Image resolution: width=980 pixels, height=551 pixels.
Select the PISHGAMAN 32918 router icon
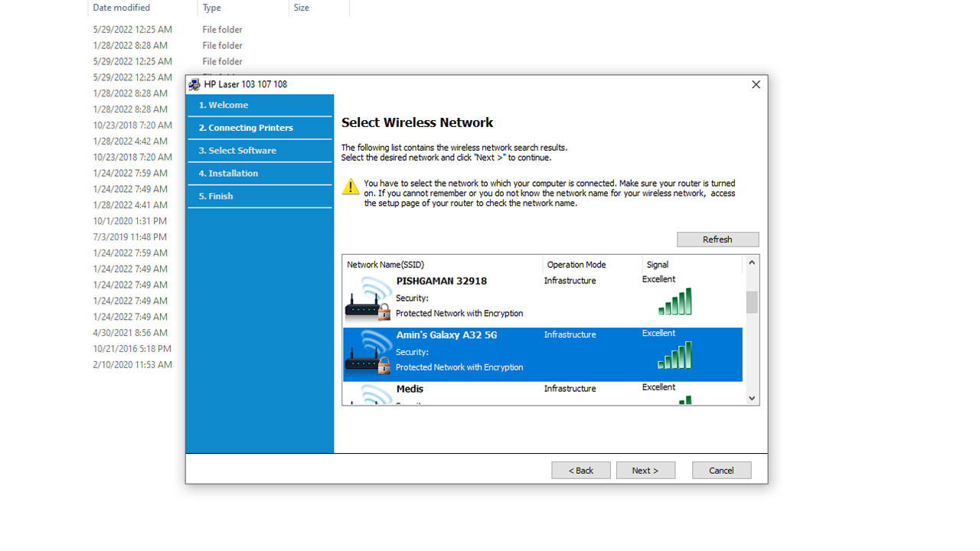367,298
